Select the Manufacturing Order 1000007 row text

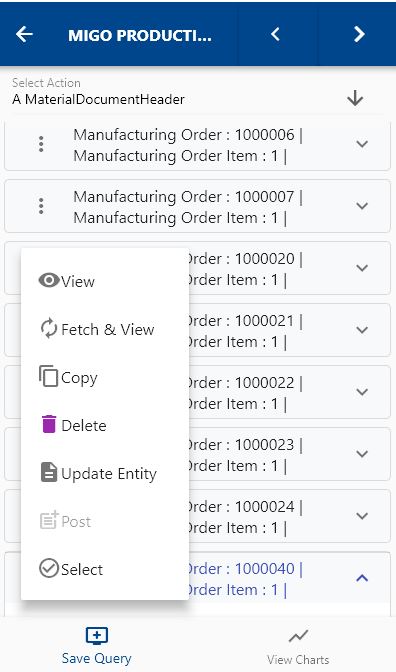click(188, 207)
